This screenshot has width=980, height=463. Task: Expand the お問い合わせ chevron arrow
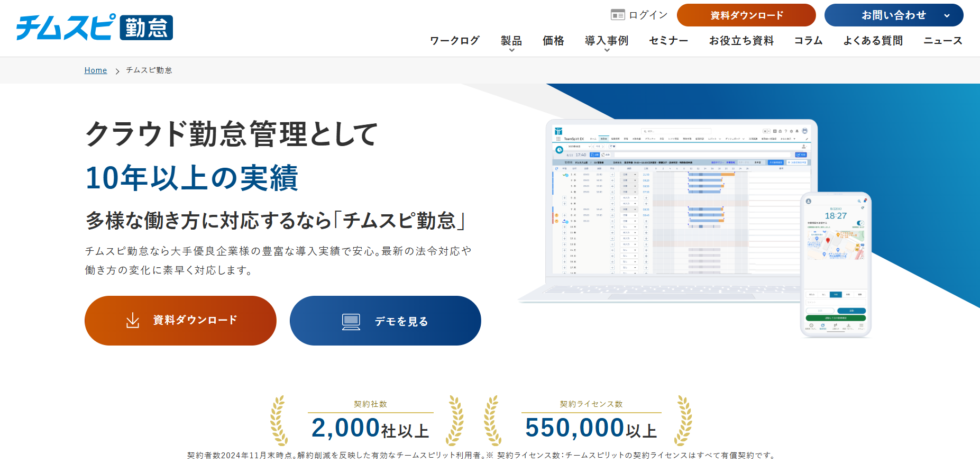pyautogui.click(x=947, y=15)
